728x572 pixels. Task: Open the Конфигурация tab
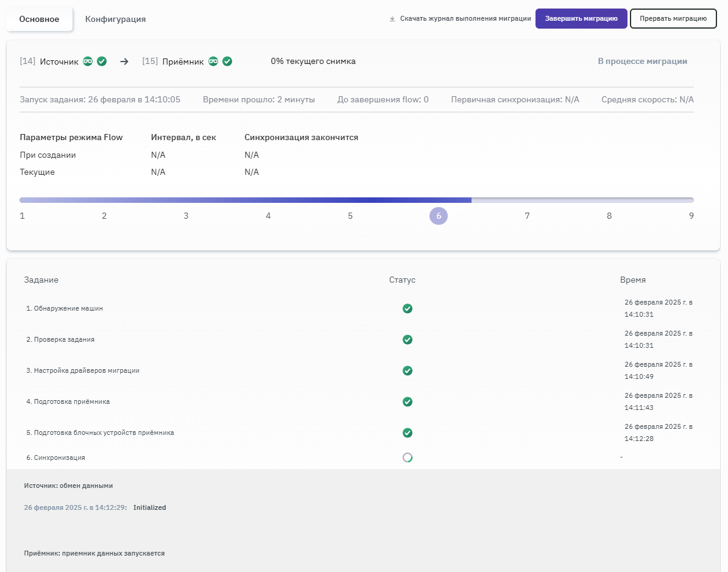click(115, 19)
